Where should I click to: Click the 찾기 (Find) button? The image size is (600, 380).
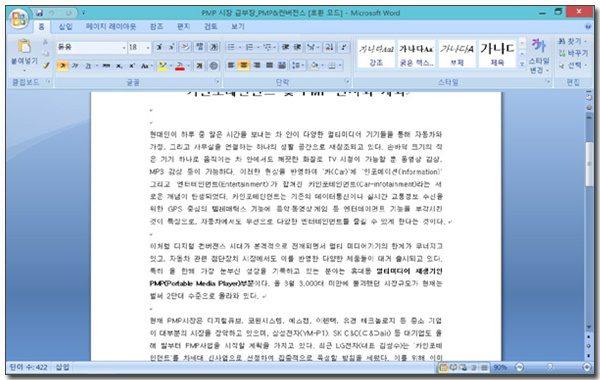[572, 41]
